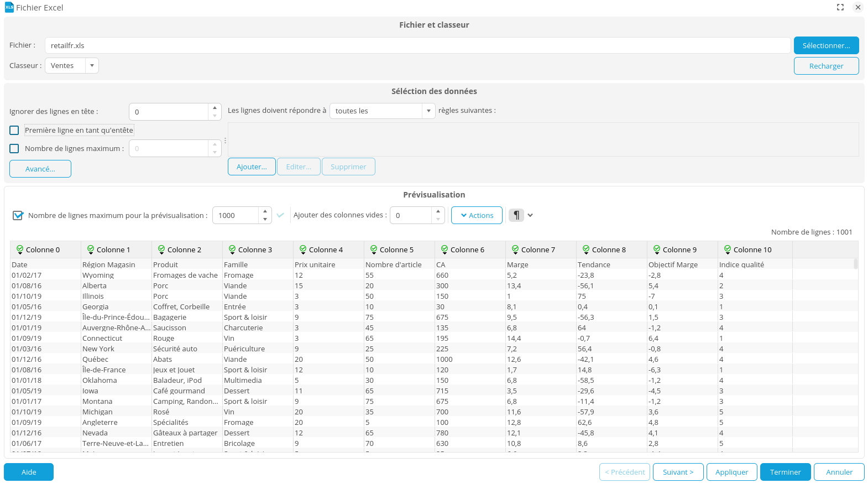Viewport: 868px width, 483px height.
Task: Uncheck the preview maximum rows checkbox
Action: 18,215
